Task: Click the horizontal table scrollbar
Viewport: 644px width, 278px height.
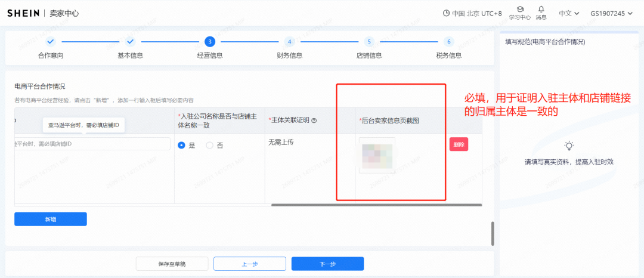Action: pos(376,205)
